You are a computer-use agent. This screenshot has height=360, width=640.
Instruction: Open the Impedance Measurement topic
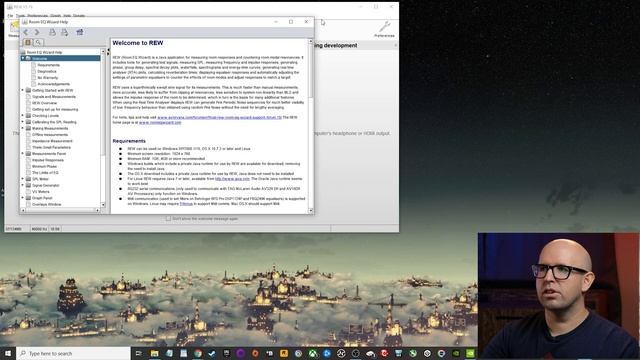(52, 141)
